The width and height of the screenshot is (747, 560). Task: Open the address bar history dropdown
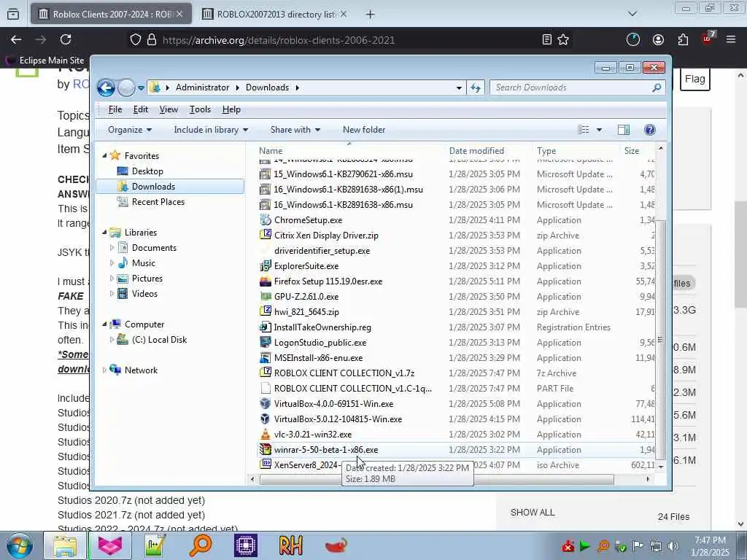[459, 88]
